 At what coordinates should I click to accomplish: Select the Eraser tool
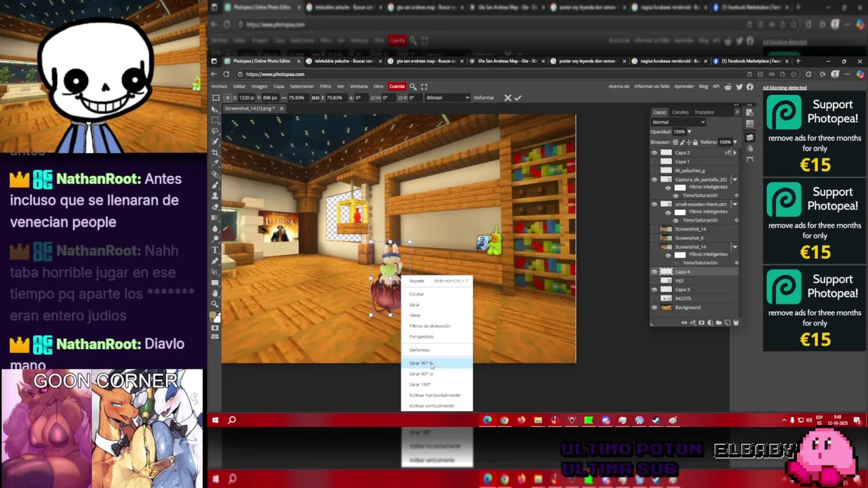216,207
